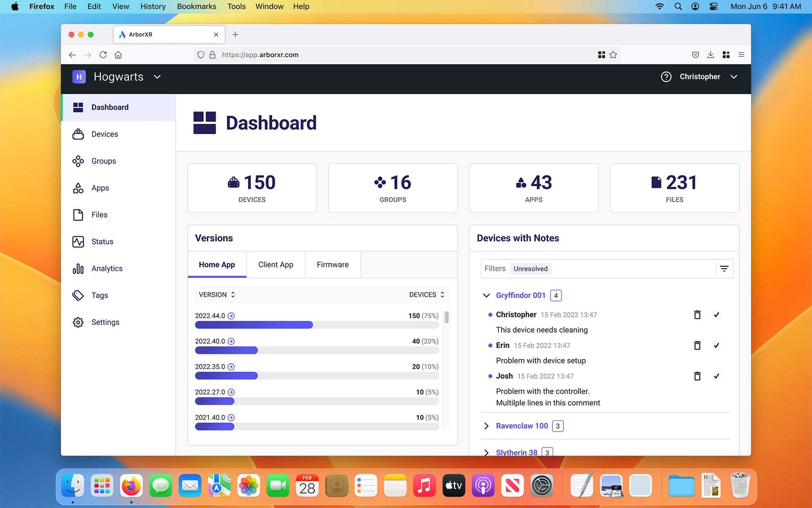The width and height of the screenshot is (812, 508).
Task: Switch to the Client App tab
Action: coord(276,265)
